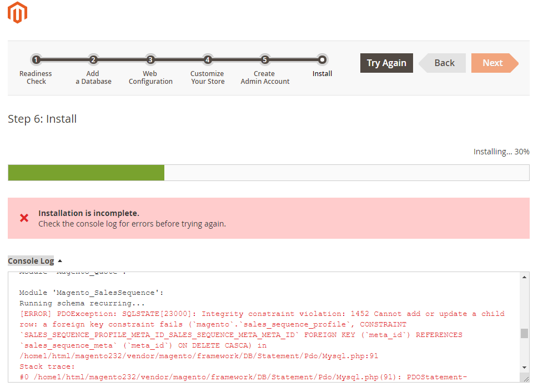538x392 pixels.
Task: Click "Module 'Magento_SalesSequence':" log line
Action: click(x=91, y=293)
